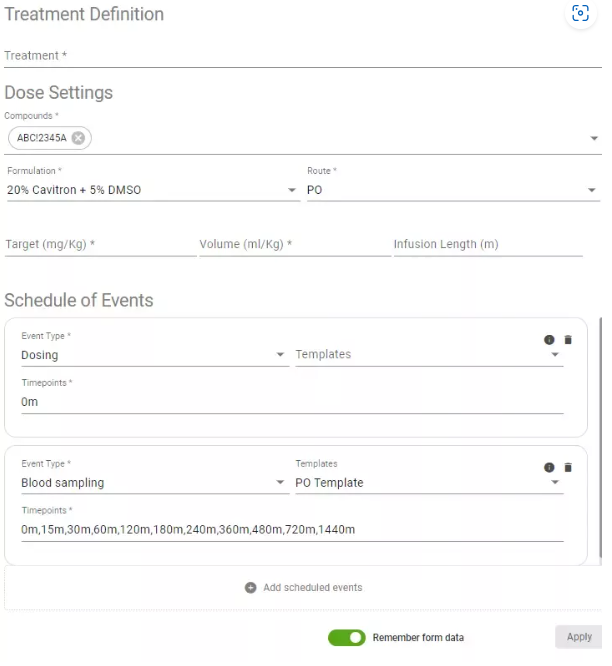612x666 pixels.
Task: Click the Infusion Length (m) field
Action: (487, 244)
